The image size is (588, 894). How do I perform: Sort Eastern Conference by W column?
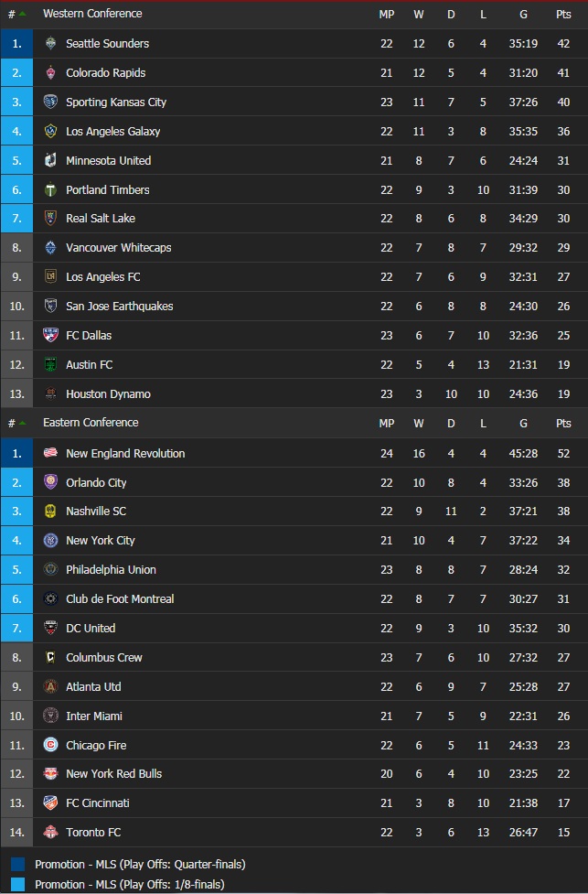point(419,424)
